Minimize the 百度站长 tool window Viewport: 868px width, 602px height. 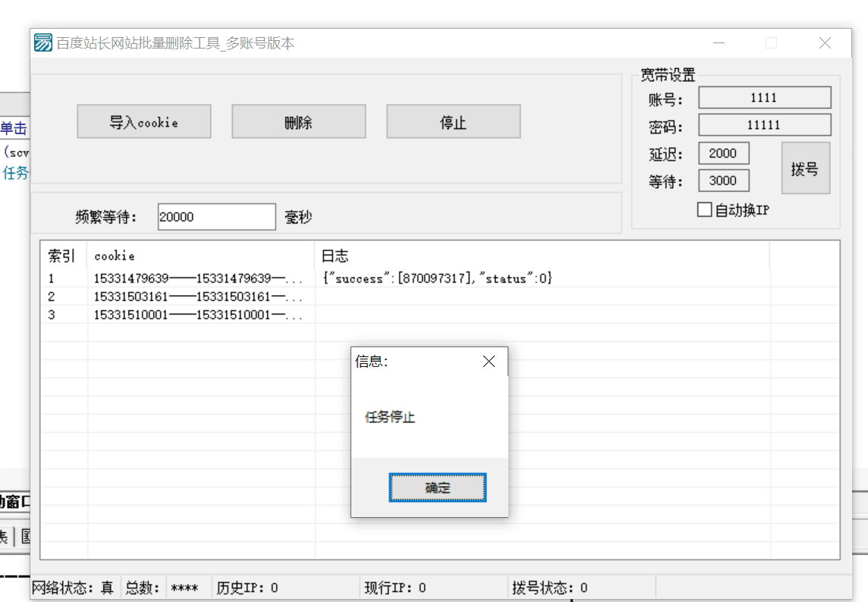tap(719, 42)
